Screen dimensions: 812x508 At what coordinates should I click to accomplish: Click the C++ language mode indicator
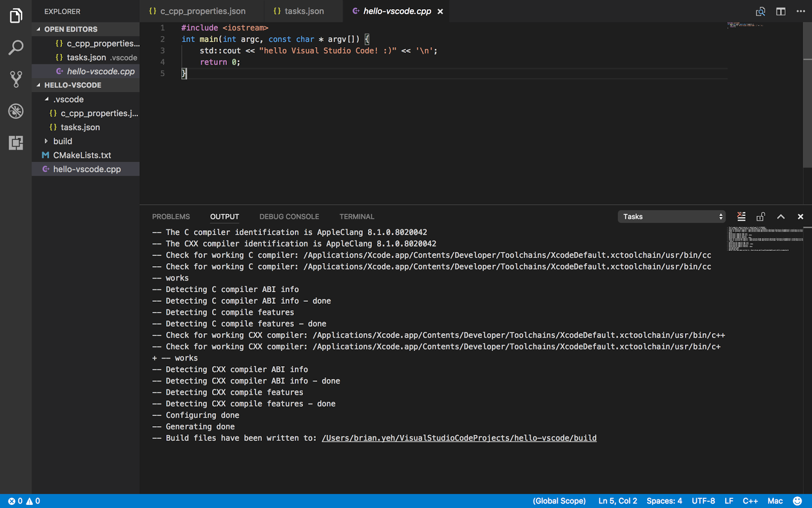point(750,501)
